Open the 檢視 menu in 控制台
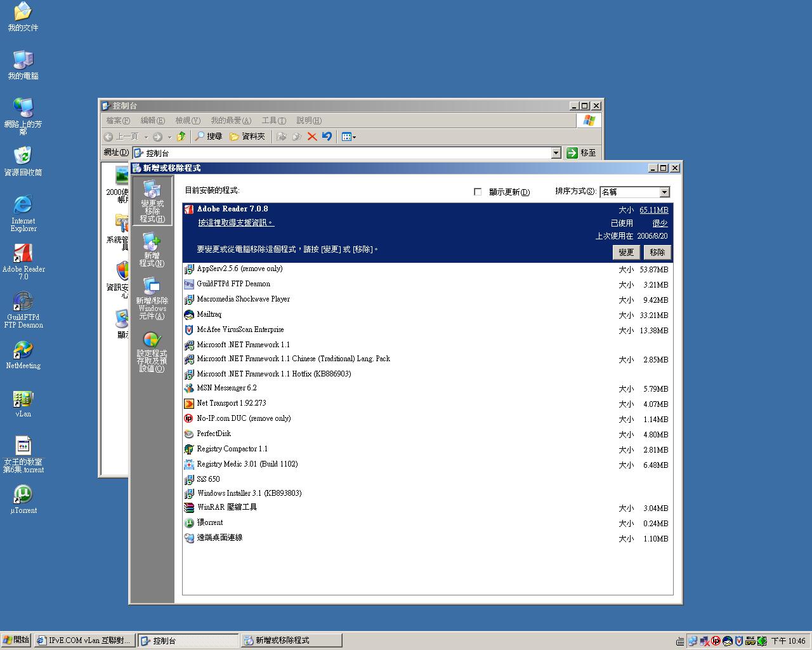Screen dimensions: 812x650 [x=188, y=121]
